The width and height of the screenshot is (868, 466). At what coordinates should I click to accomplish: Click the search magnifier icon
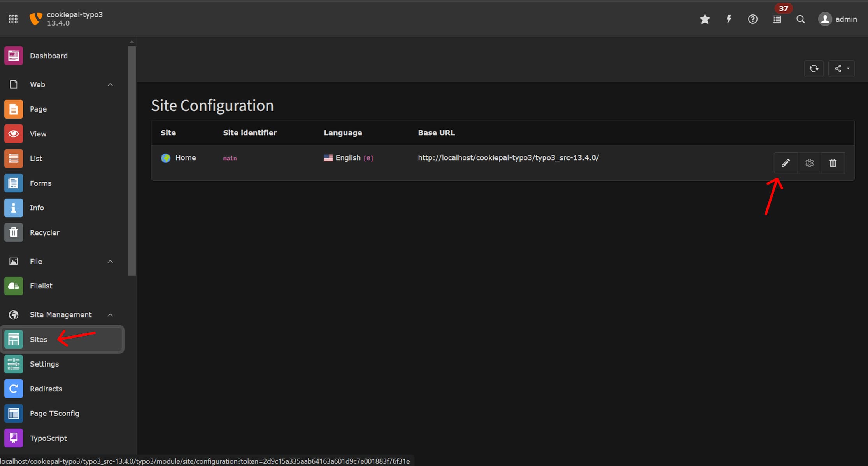pos(800,19)
